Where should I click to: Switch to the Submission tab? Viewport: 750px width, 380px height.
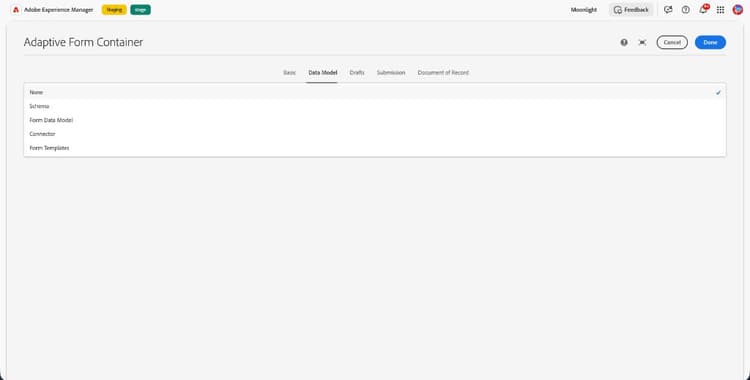tap(391, 73)
